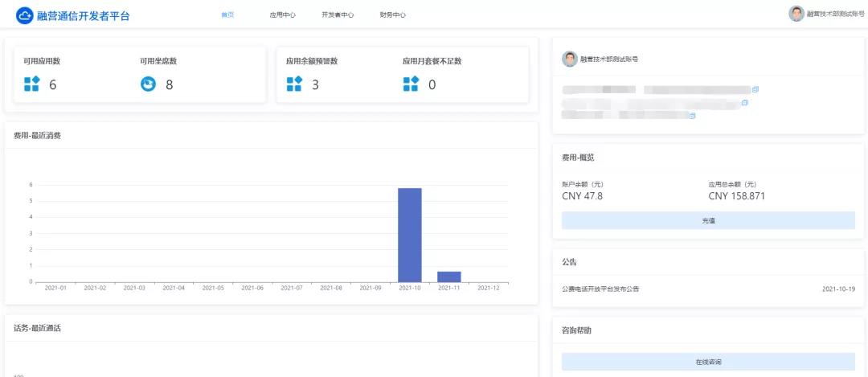The width and height of the screenshot is (868, 377).
Task: Click the 应用余额预警数 icon
Action: (294, 84)
